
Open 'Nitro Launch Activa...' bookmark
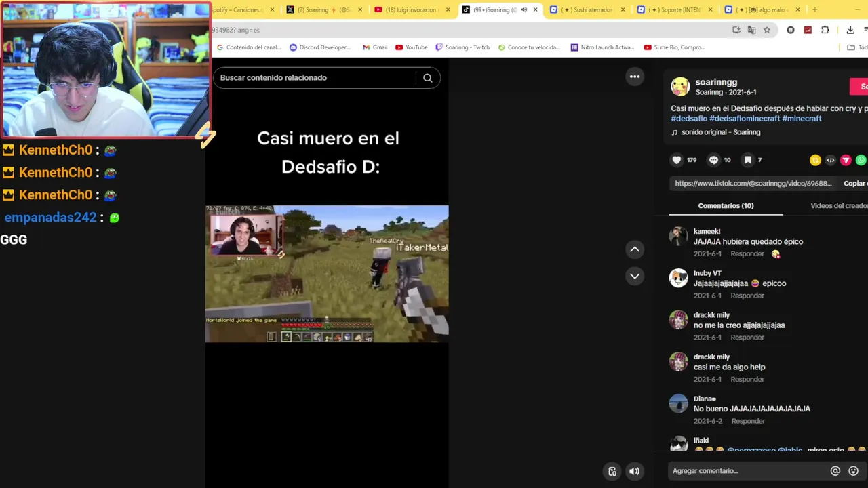point(603,47)
